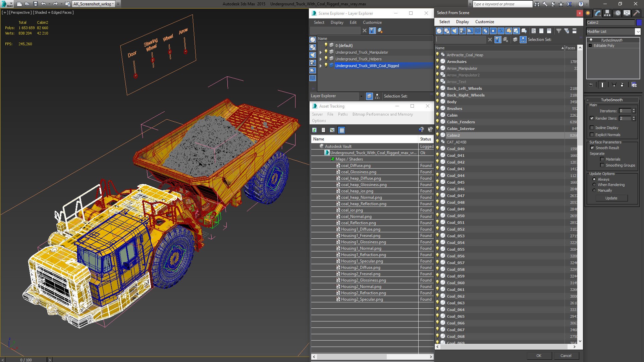
Task: Toggle Display Helpers filter in Select From Scene
Action: point(470,31)
